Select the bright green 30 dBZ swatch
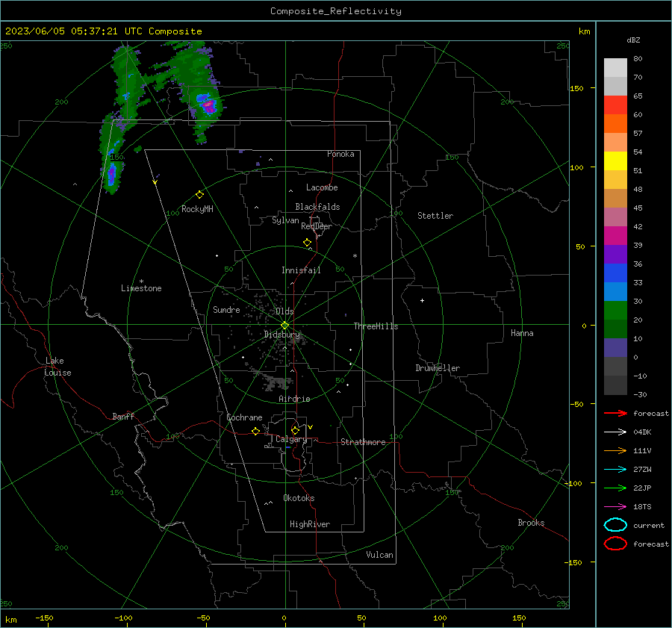 [x=615, y=310]
